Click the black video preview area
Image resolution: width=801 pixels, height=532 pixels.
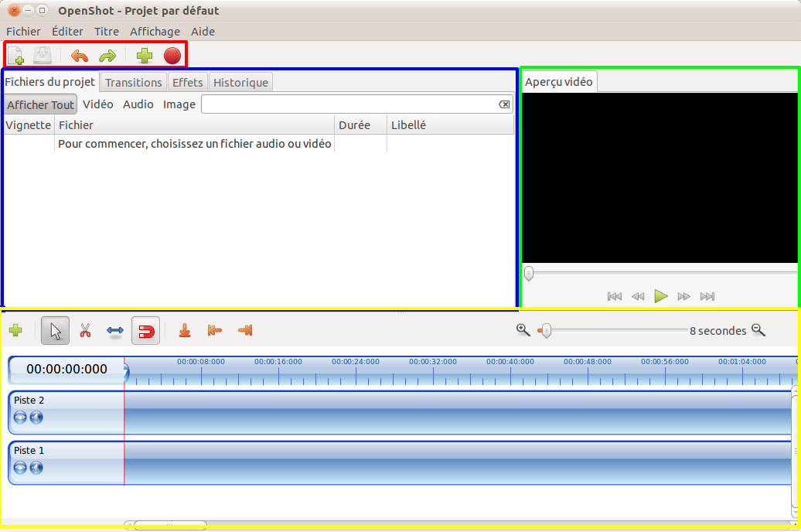click(x=660, y=178)
